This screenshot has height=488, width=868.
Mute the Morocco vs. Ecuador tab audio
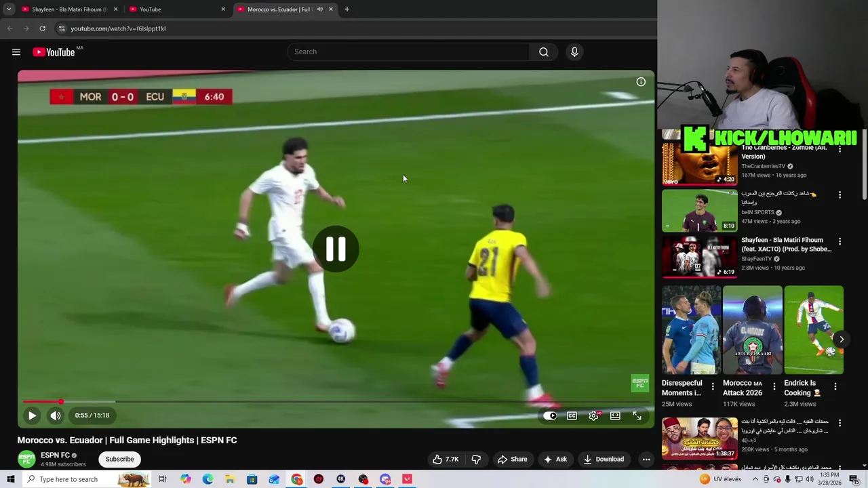point(319,9)
